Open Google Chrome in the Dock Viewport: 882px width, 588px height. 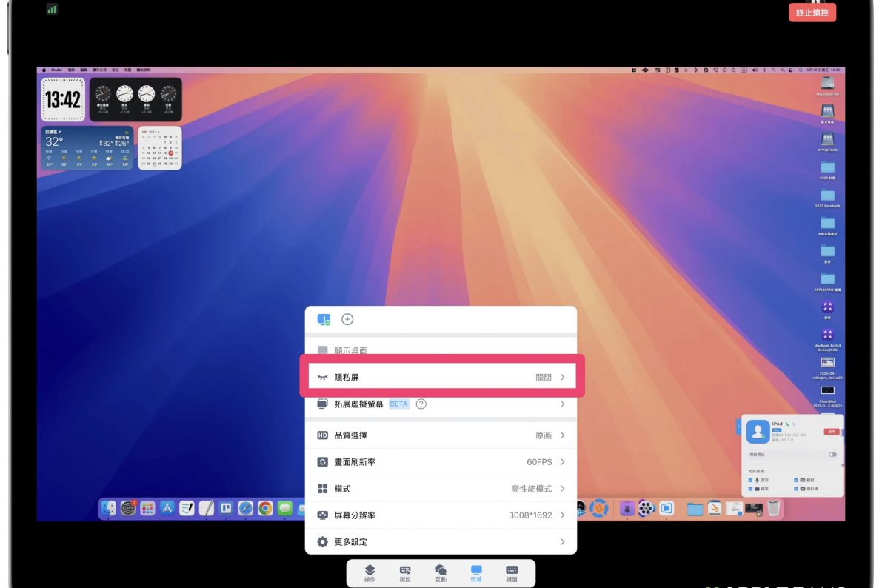pos(266,509)
